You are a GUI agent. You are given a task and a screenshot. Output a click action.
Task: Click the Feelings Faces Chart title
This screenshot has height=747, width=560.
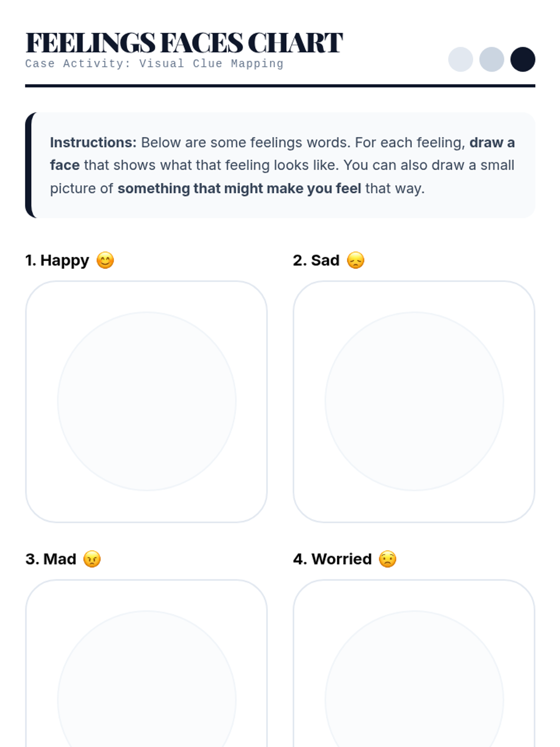184,43
